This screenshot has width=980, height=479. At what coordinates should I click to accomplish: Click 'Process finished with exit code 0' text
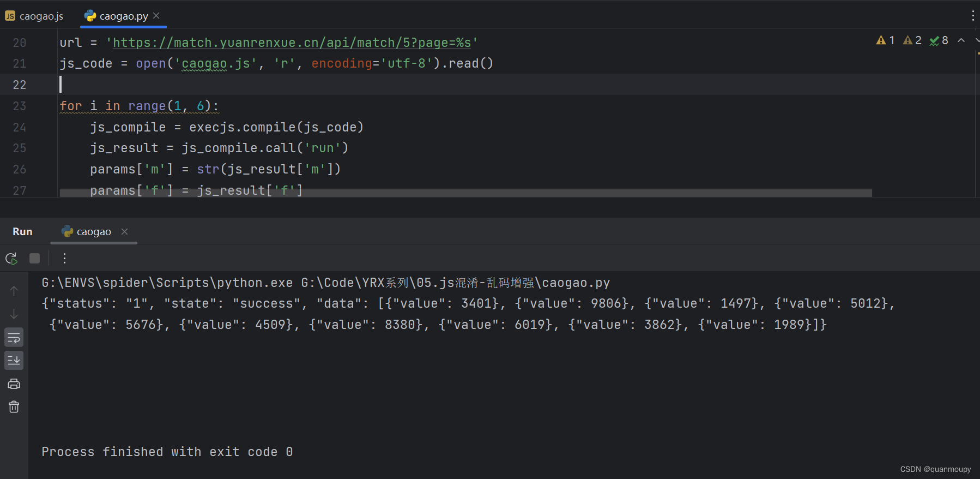(167, 452)
